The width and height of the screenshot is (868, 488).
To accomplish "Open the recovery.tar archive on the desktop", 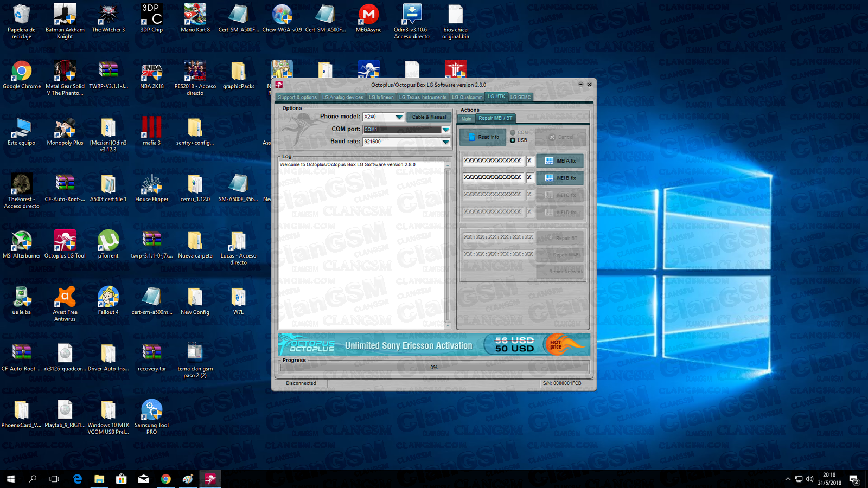I will (x=151, y=357).
